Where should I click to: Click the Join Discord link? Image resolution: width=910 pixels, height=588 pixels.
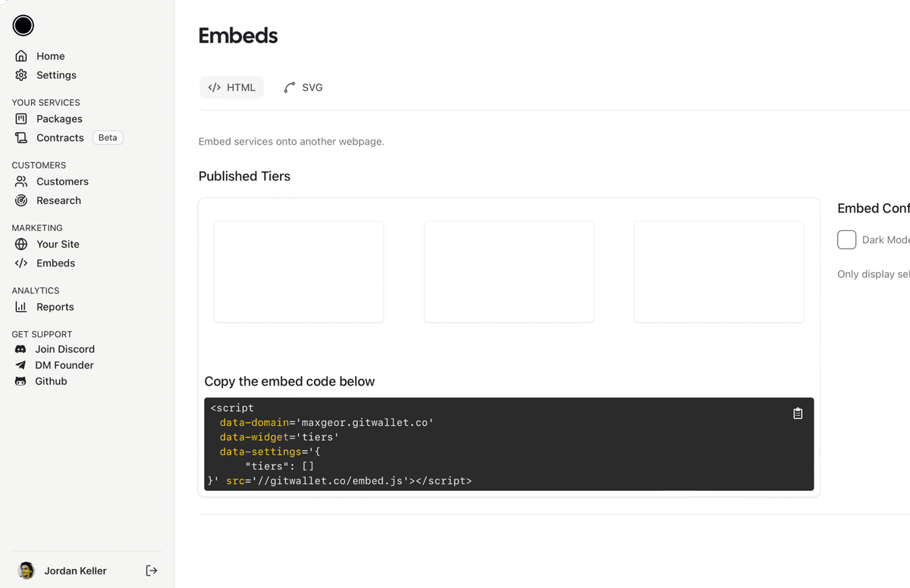tap(64, 349)
